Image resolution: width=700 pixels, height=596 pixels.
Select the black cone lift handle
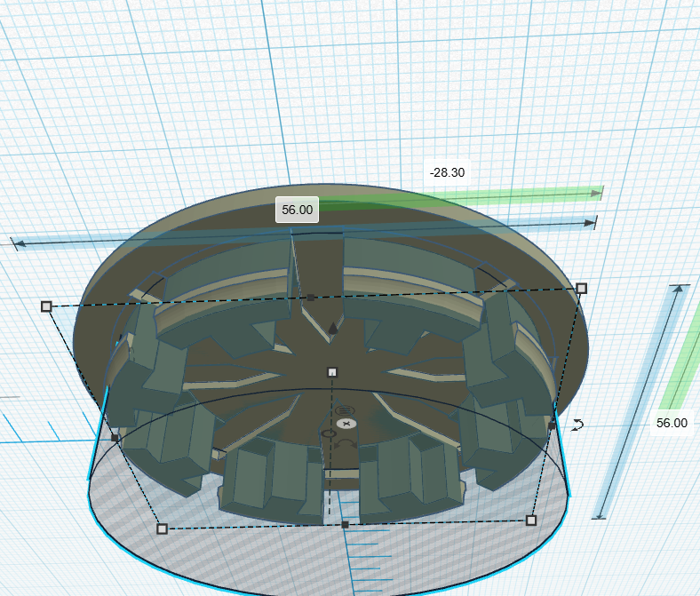tap(333, 329)
